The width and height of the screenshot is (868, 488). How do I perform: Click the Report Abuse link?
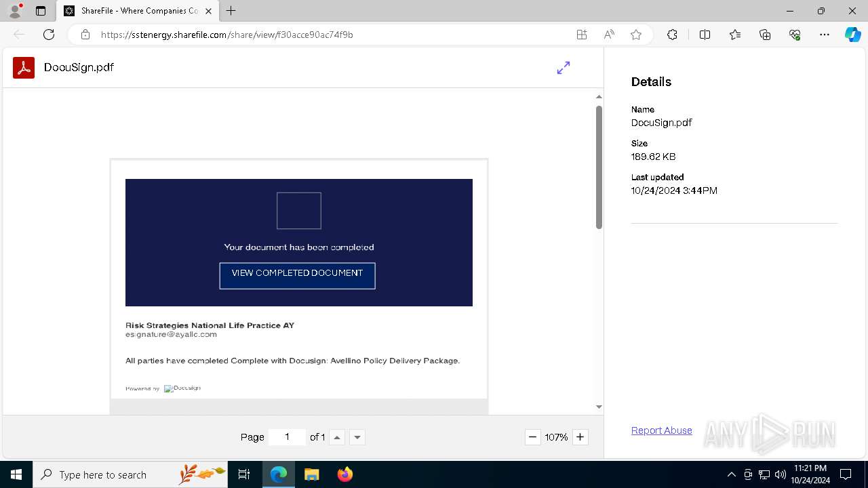pyautogui.click(x=662, y=430)
